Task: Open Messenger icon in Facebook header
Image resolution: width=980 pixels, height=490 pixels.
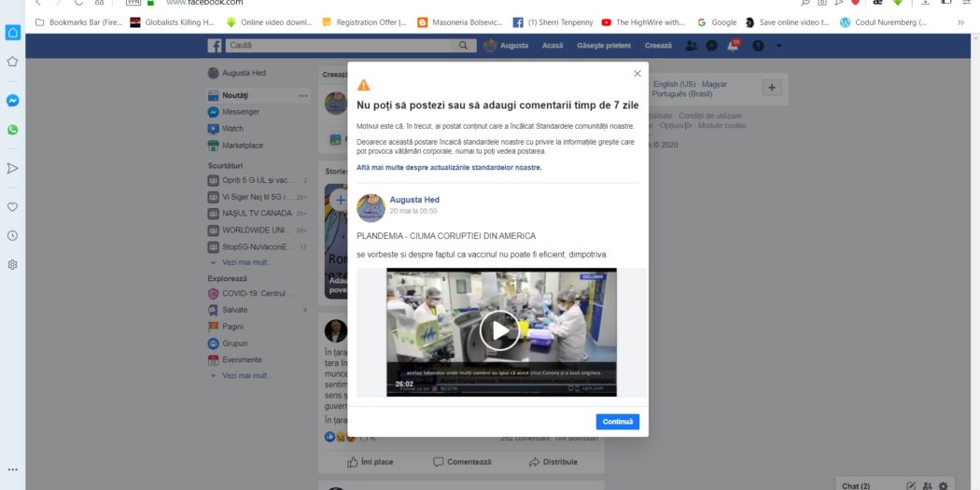Action: coord(712,45)
